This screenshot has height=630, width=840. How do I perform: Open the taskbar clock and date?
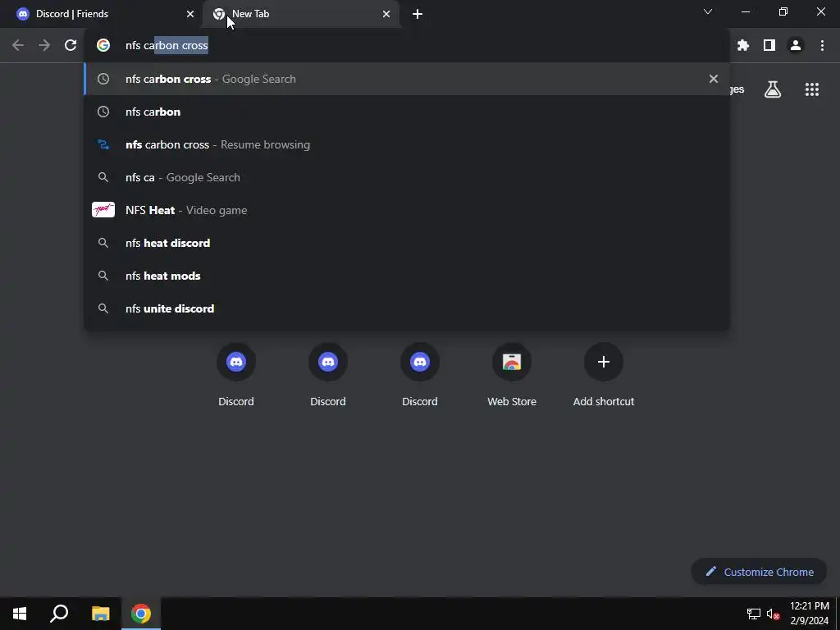pos(810,614)
